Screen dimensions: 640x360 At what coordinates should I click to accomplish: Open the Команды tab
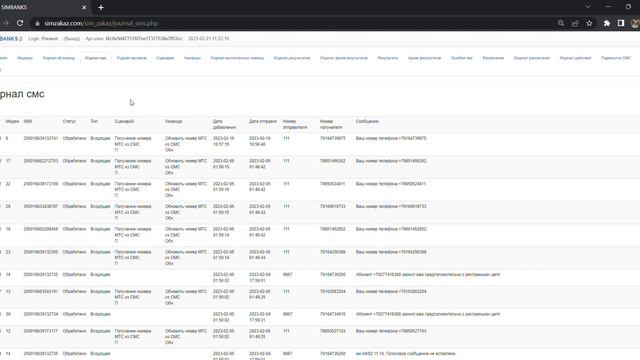(x=192, y=58)
